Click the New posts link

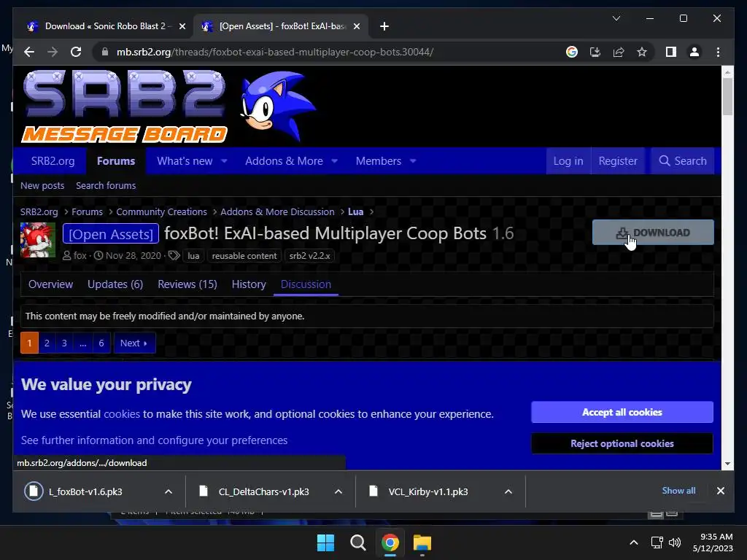(x=42, y=186)
